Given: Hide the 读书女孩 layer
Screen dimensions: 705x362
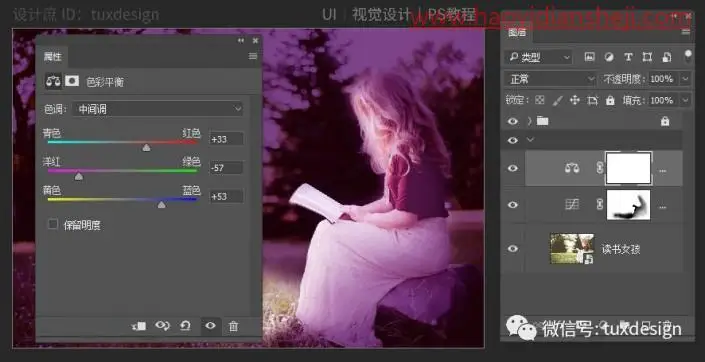Looking at the screenshot, I should point(513,248).
